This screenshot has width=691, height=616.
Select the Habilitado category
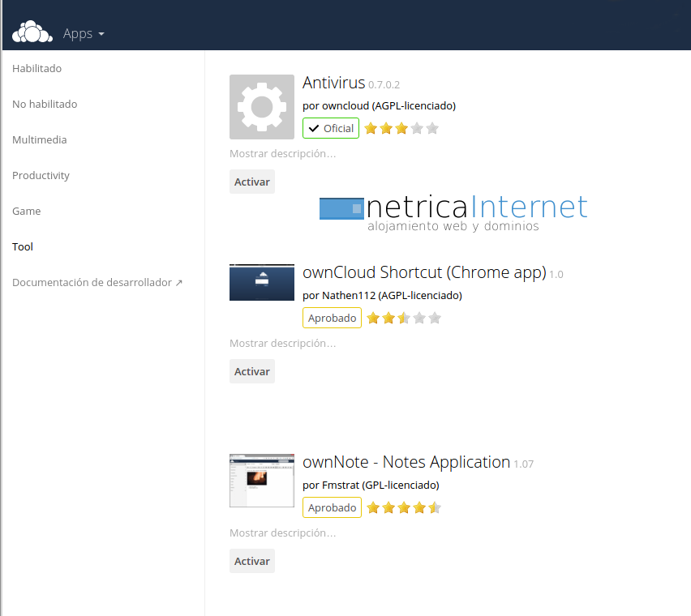point(37,68)
